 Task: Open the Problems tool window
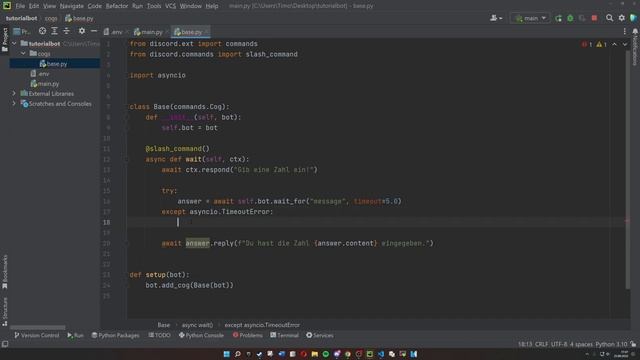coord(248,335)
